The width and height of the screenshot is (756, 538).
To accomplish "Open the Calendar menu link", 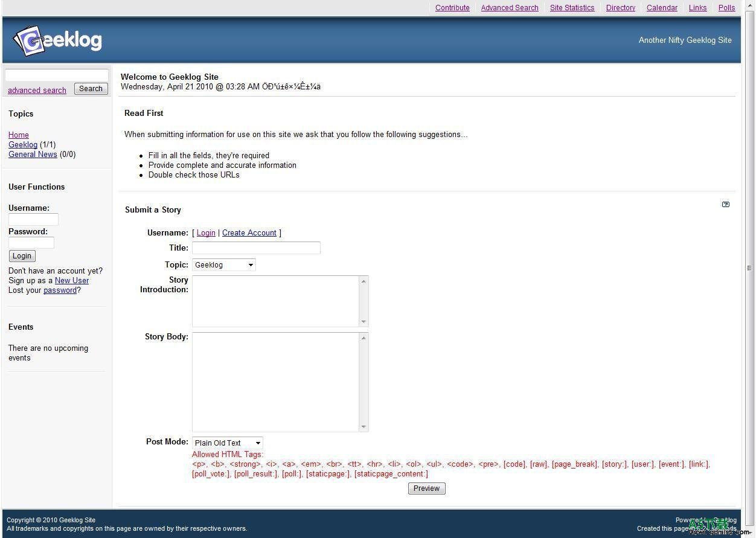I will click(x=662, y=8).
